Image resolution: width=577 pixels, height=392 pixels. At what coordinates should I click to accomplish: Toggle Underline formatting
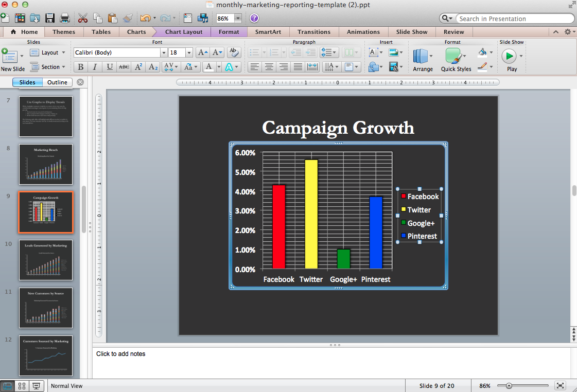pos(109,67)
